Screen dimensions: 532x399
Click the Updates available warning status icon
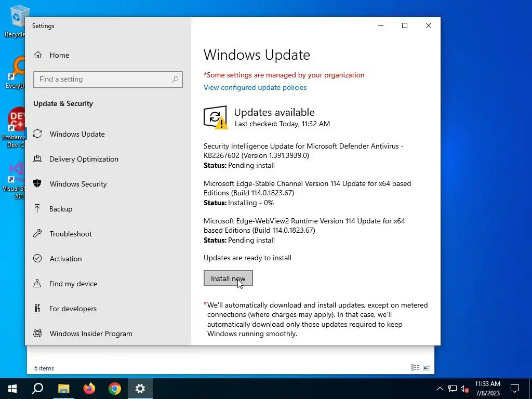pos(216,117)
